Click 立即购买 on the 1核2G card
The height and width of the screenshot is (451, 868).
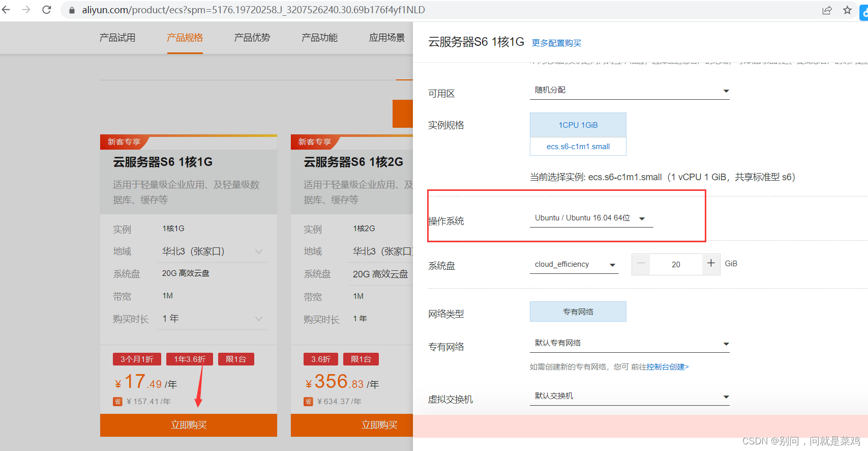coord(352,425)
